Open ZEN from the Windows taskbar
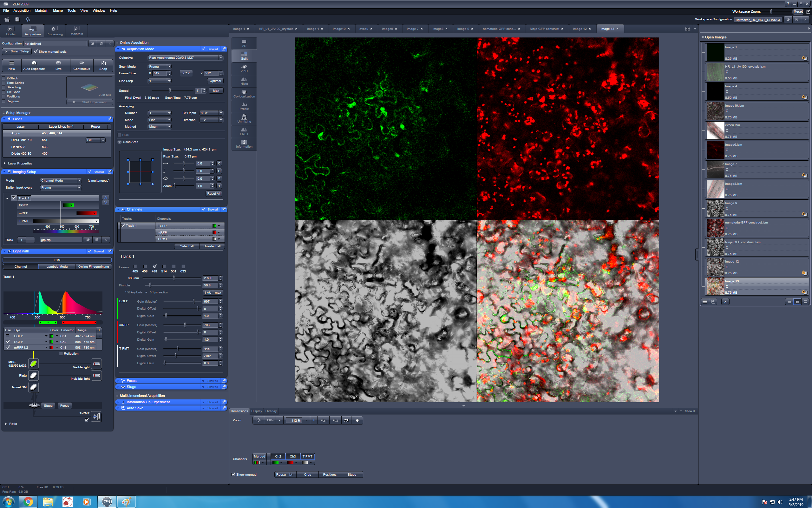The width and height of the screenshot is (812, 508). tap(107, 502)
